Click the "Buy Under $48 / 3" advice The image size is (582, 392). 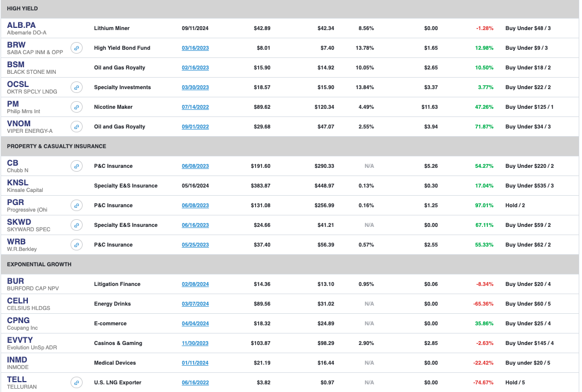[x=528, y=28]
